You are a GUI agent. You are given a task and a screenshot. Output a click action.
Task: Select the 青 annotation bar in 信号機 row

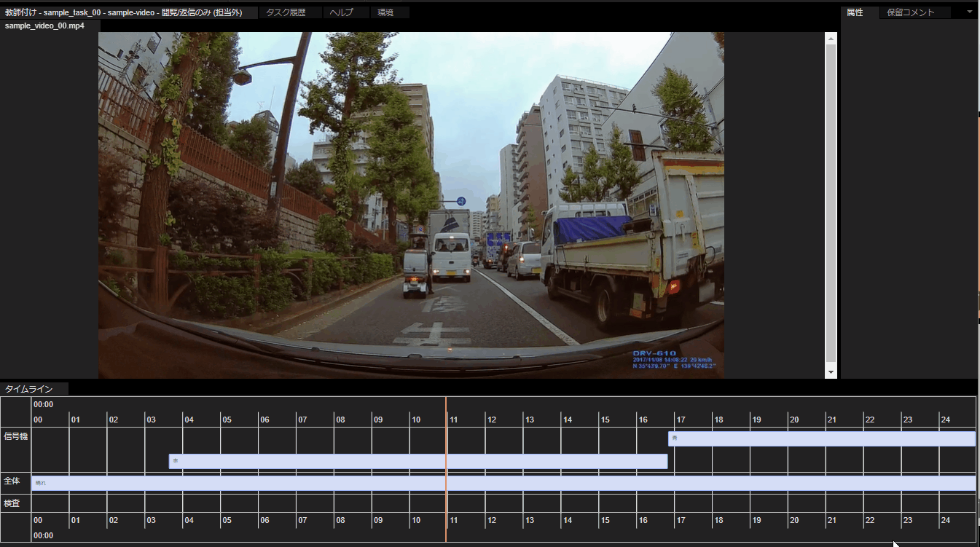click(822, 438)
